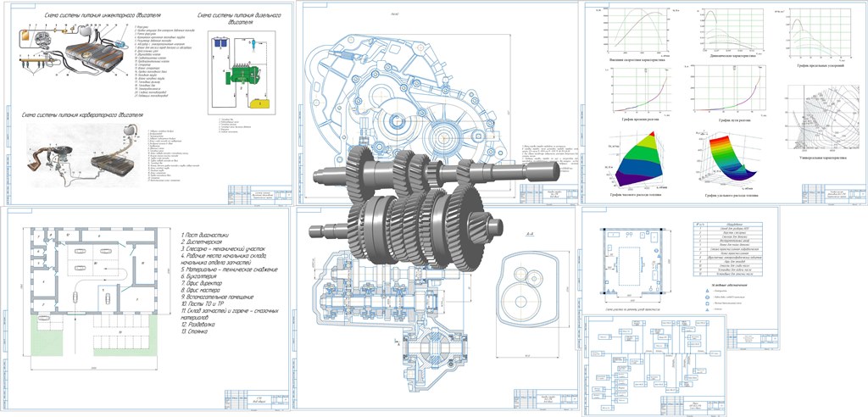Screen dimensions: 868x417
Task: Click legend item "4. Рабочее место начальника склада"
Action: (x=224, y=257)
